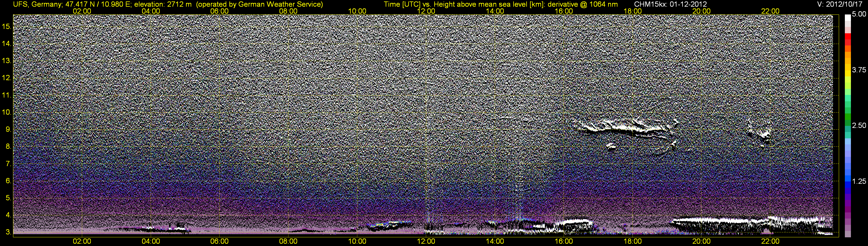Viewport: 868px width, 246px height.
Task: Click the small cloud signal near 22:00 at 9 km
Action: point(759,133)
